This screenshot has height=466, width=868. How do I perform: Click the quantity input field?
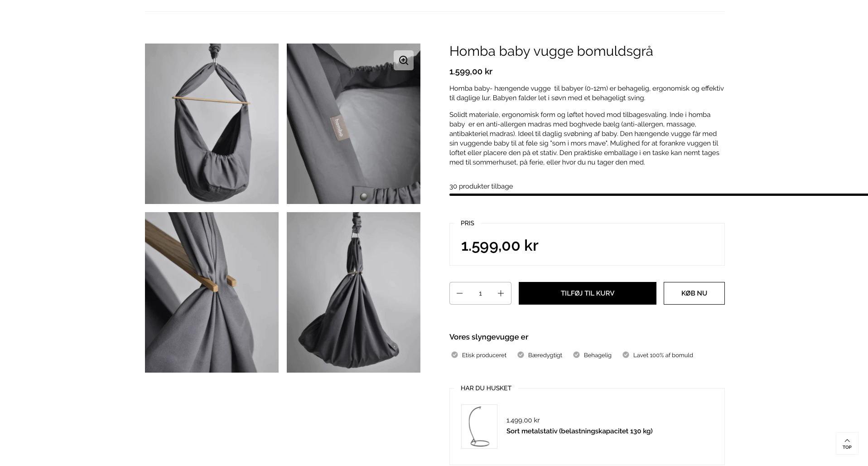pyautogui.click(x=480, y=293)
